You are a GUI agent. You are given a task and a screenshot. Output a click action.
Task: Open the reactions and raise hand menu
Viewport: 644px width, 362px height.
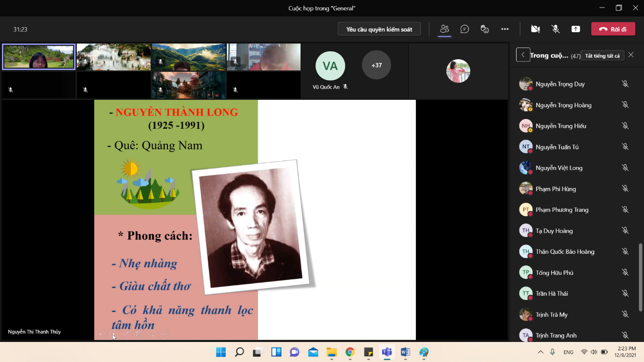point(484,29)
